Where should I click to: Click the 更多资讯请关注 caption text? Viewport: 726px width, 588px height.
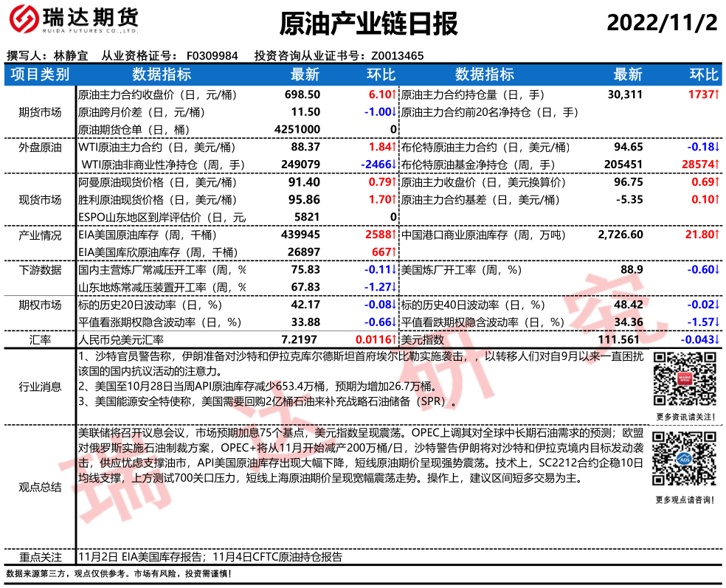(x=684, y=417)
